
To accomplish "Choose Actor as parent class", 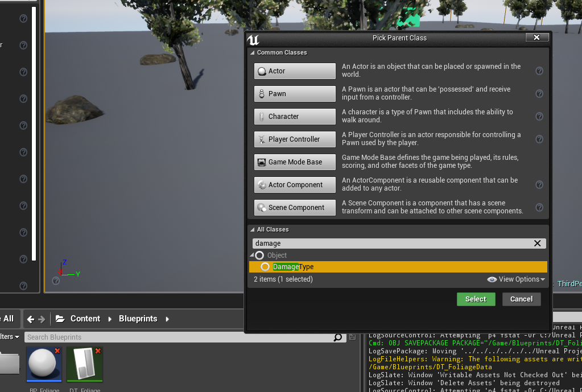I will pos(295,71).
